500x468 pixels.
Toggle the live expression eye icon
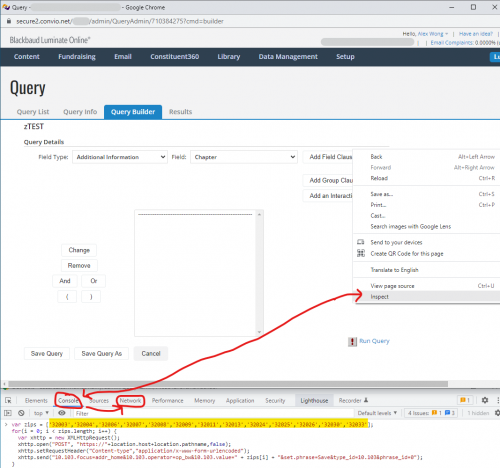click(x=62, y=413)
